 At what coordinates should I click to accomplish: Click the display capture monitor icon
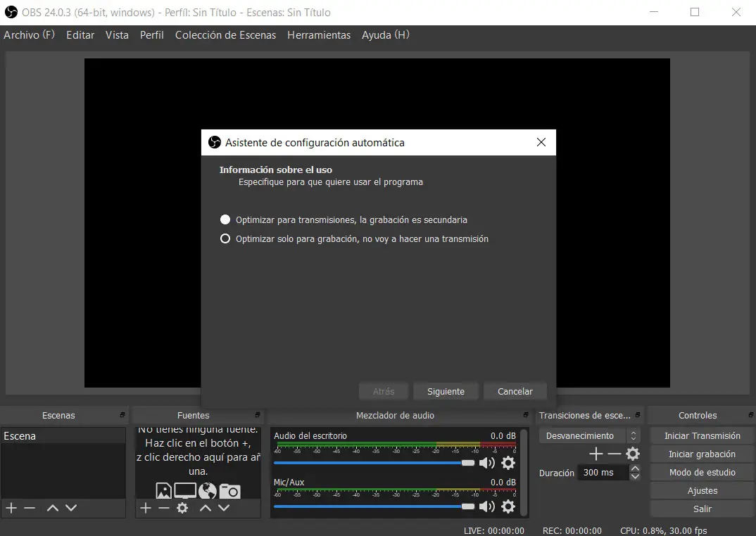pos(185,491)
